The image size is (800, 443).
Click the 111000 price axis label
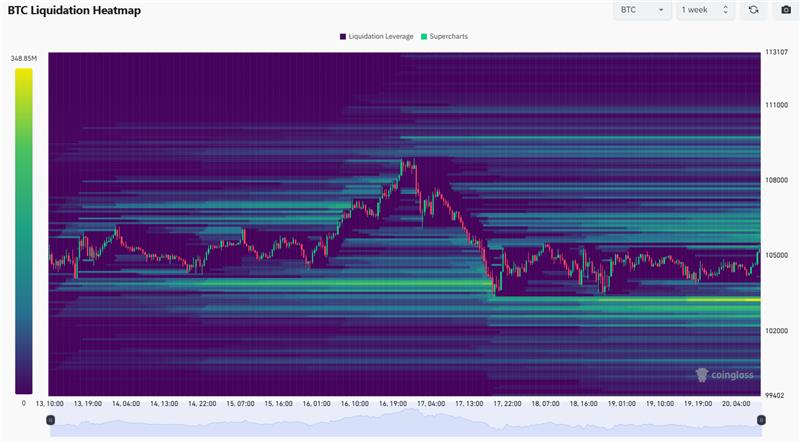pyautogui.click(x=776, y=105)
